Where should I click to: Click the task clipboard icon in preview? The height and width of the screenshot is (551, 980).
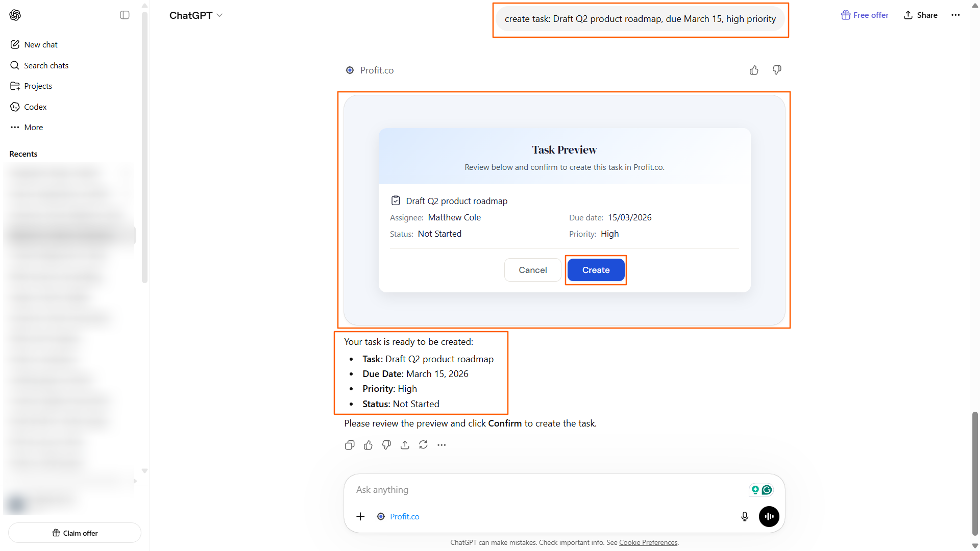(396, 201)
